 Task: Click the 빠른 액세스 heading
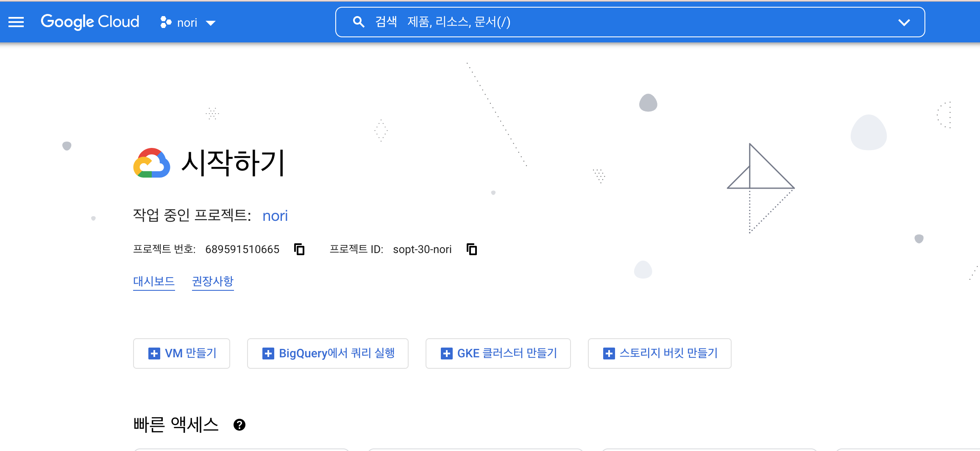pos(176,424)
